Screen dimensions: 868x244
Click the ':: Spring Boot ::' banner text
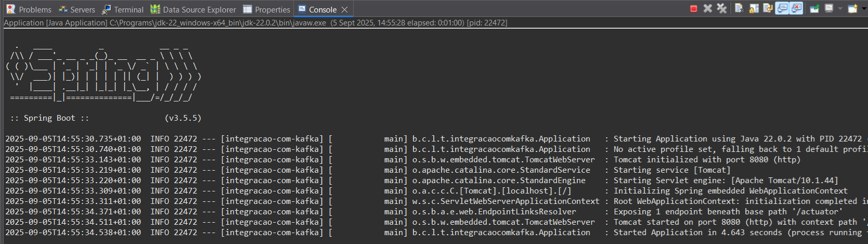[49, 118]
